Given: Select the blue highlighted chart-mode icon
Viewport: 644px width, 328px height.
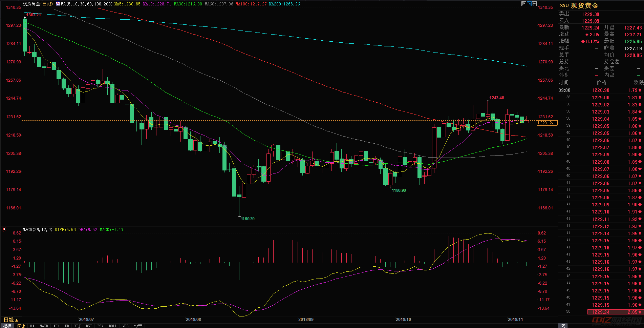Looking at the screenshot, I should (529, 4).
